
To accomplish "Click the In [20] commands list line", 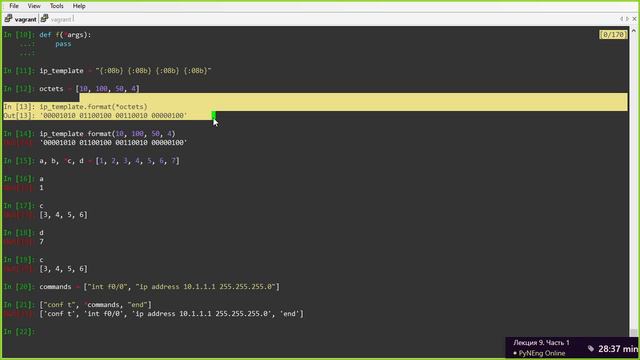I will click(142, 287).
